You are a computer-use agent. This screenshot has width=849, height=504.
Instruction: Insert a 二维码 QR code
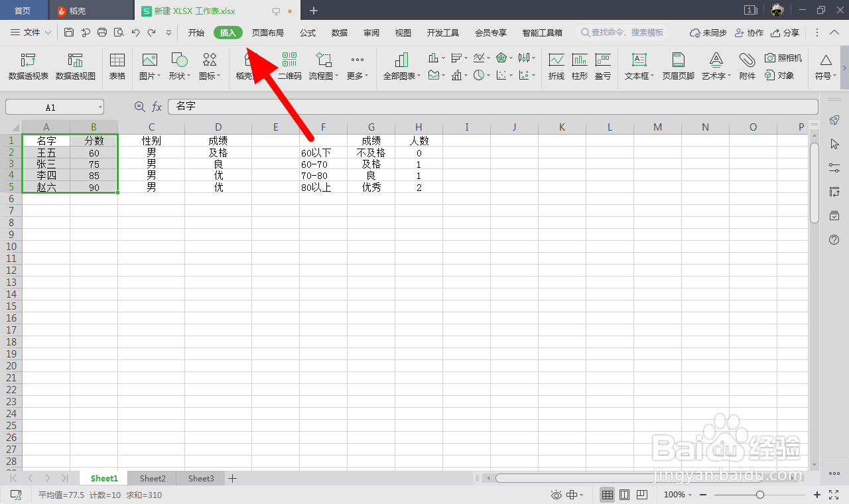pos(289,67)
